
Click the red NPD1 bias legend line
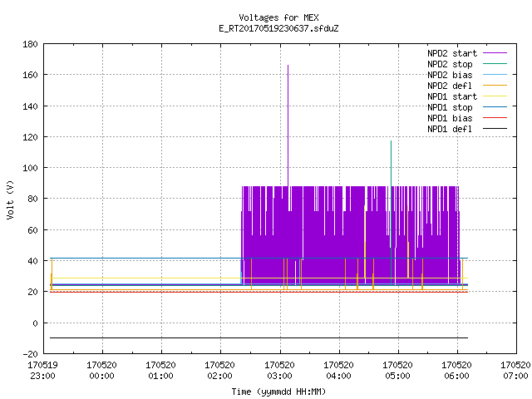[x=495, y=117]
